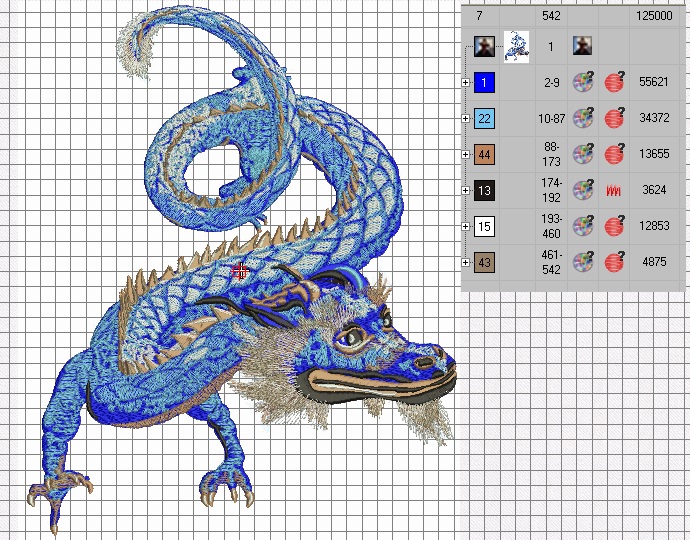Click the palette icon in color 13 row
This screenshot has height=540, width=690.
[x=582, y=190]
